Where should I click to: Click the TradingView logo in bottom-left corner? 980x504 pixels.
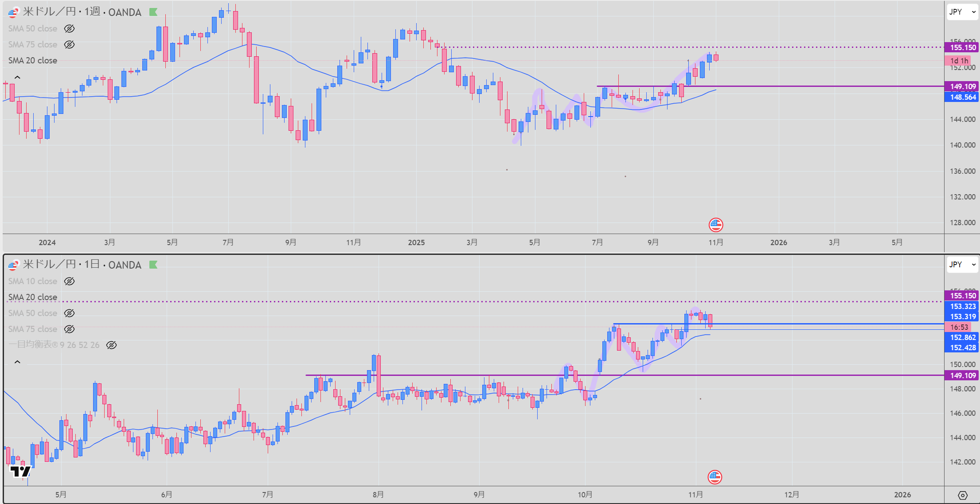pos(20,471)
